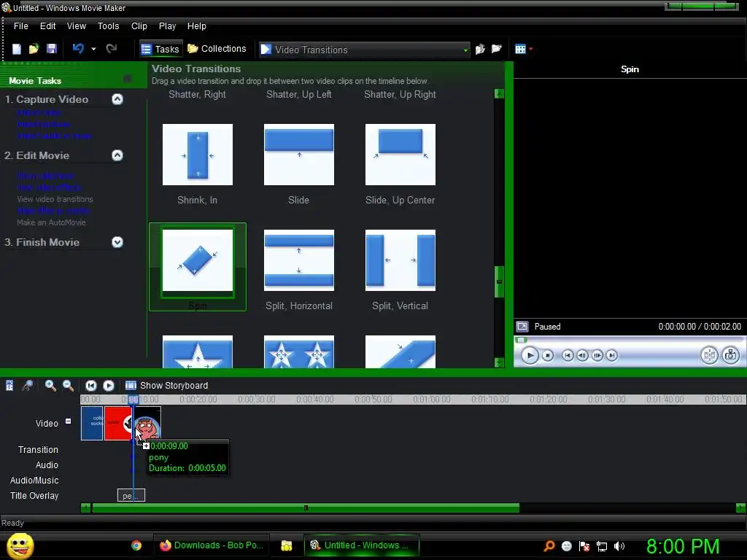Click the New Collection Folder icon
The image size is (747, 560).
tap(496, 49)
